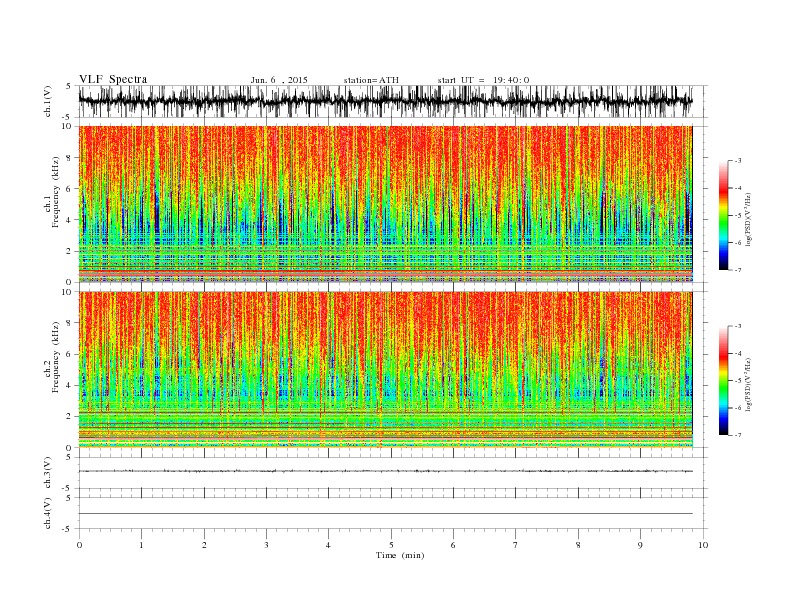Click the "3" tick on the time axis

tap(266, 545)
